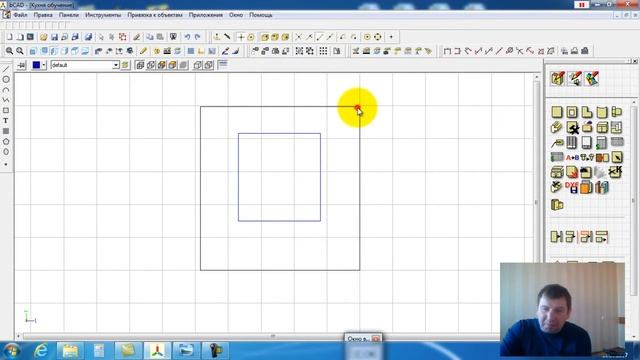
Task: Click the plain panel icon in furniture palette
Action: coord(557,112)
